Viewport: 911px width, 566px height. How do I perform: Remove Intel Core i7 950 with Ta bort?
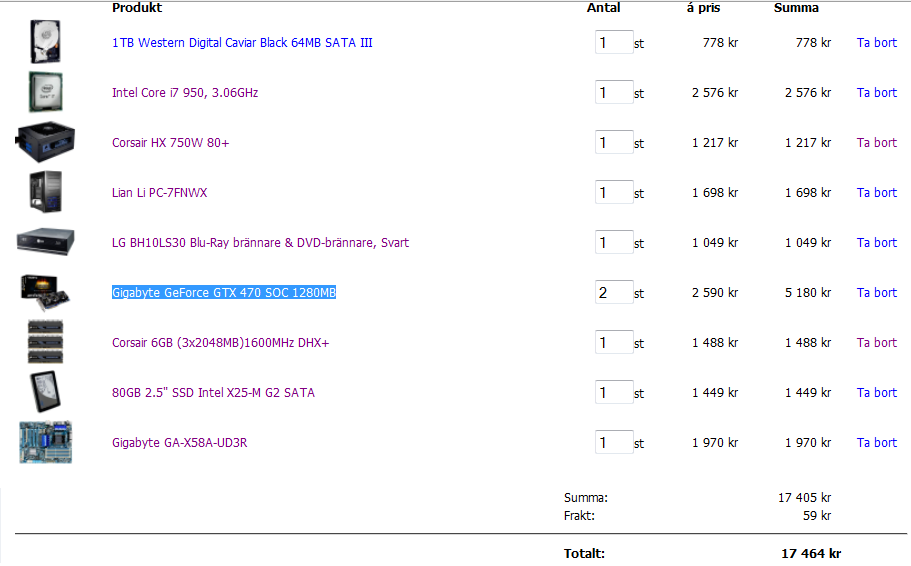(x=876, y=93)
